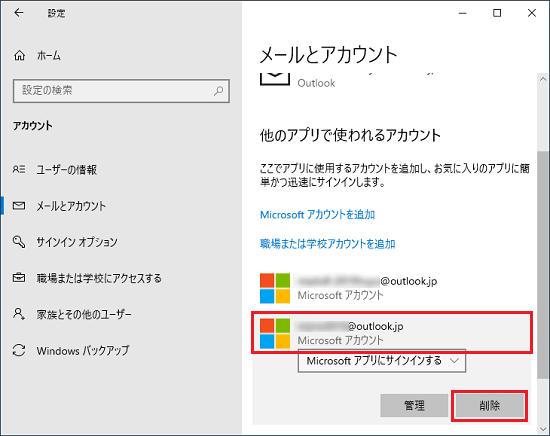Select the second @outlook.jp account entry
The image size is (550, 436).
pos(392,333)
